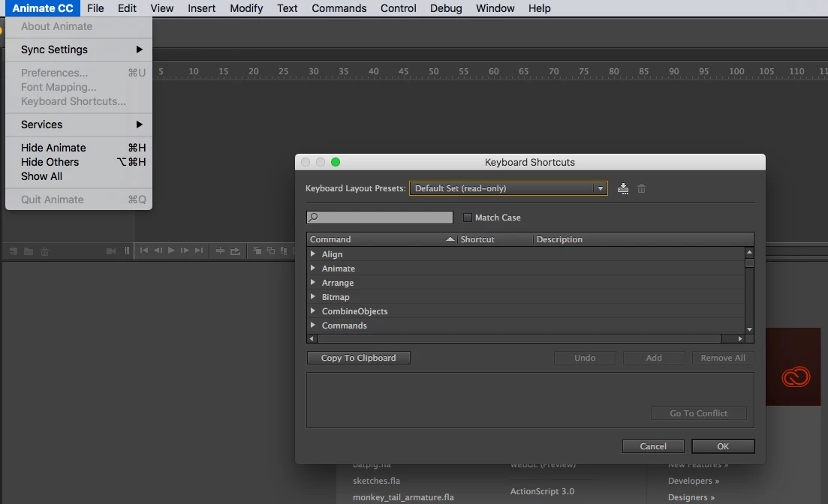Click the Animate CC application menu
The image size is (828, 504).
pyautogui.click(x=43, y=8)
